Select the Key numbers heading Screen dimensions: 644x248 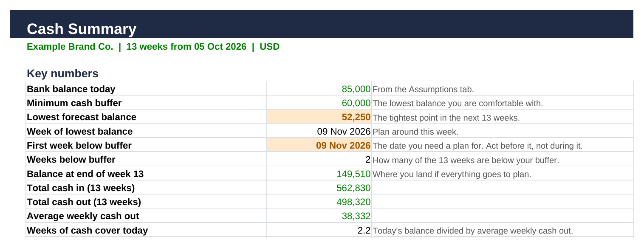coord(62,73)
